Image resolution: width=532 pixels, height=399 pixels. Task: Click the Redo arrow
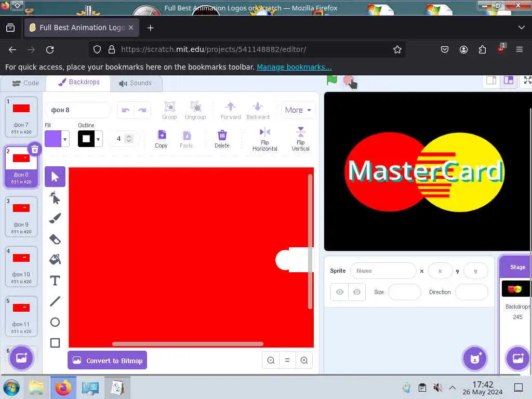coord(142,110)
